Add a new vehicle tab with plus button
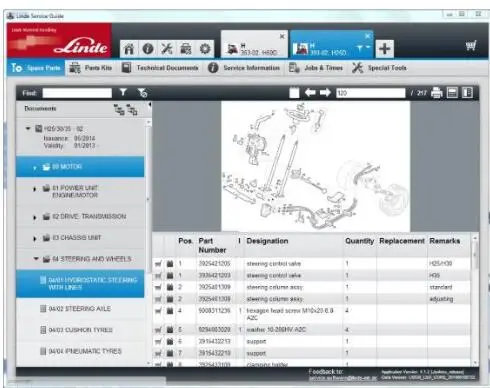Viewport: 490px width, 388px height. 385,49
